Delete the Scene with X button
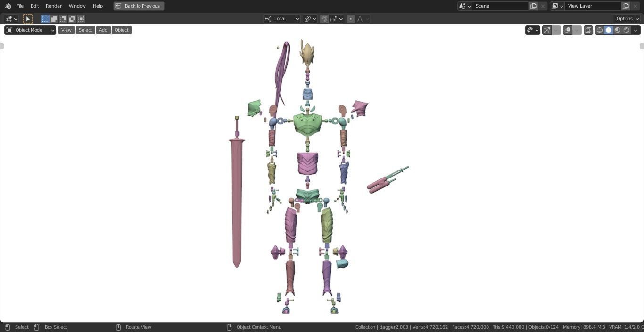 (543, 6)
